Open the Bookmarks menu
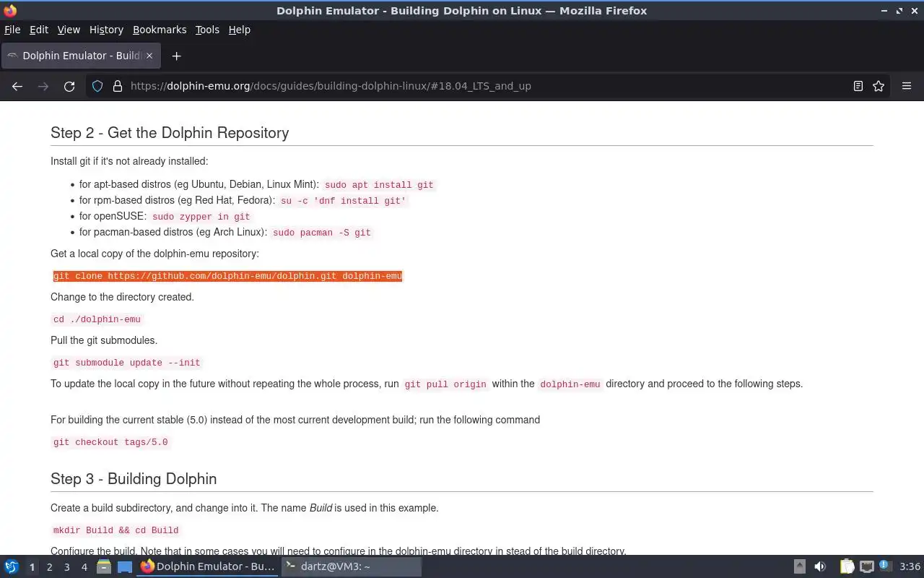Screen dimensions: 924x578 160,30
